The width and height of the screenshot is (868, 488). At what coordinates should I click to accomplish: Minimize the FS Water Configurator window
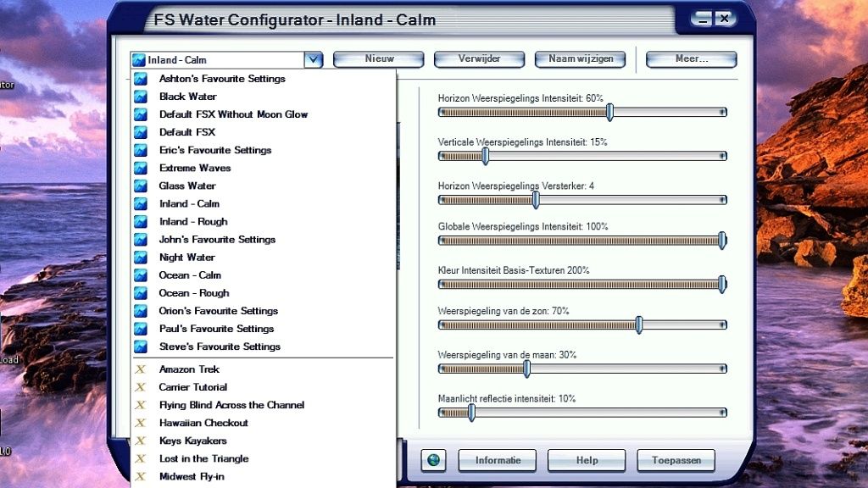click(x=703, y=19)
